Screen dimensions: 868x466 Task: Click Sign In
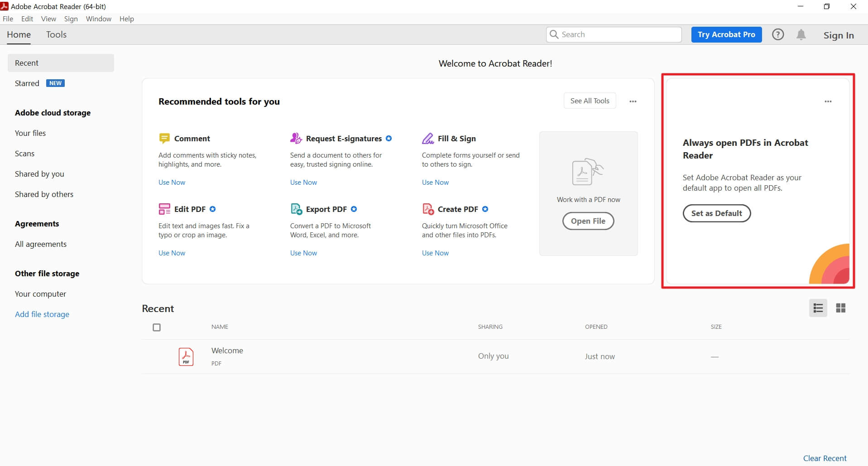(839, 35)
